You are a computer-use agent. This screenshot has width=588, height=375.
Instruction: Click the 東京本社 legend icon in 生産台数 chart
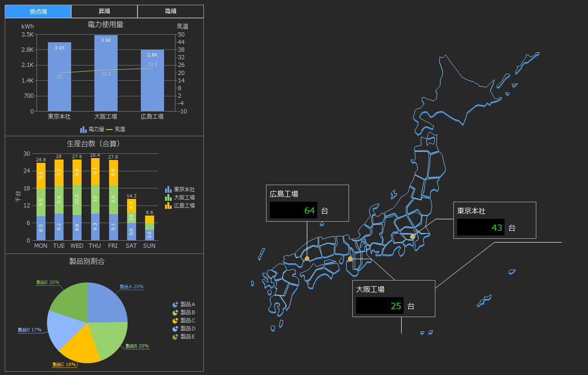[x=167, y=189]
